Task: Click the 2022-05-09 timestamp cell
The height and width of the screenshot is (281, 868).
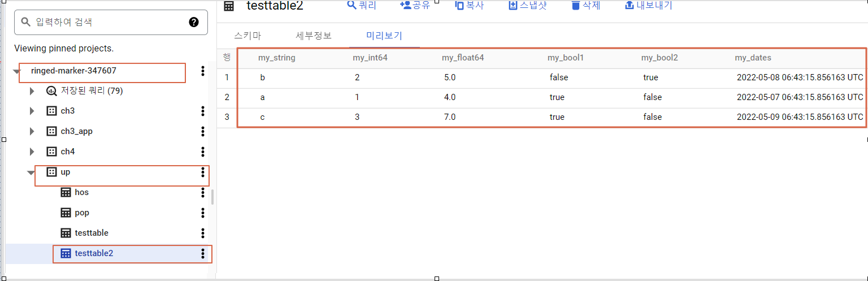Action: [800, 117]
